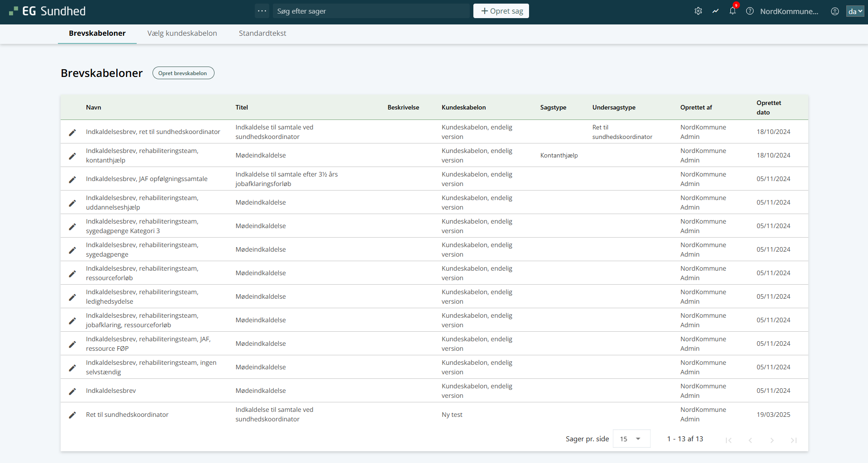Click the 'Opret brevskabelon' button
The image size is (868, 463).
point(183,73)
